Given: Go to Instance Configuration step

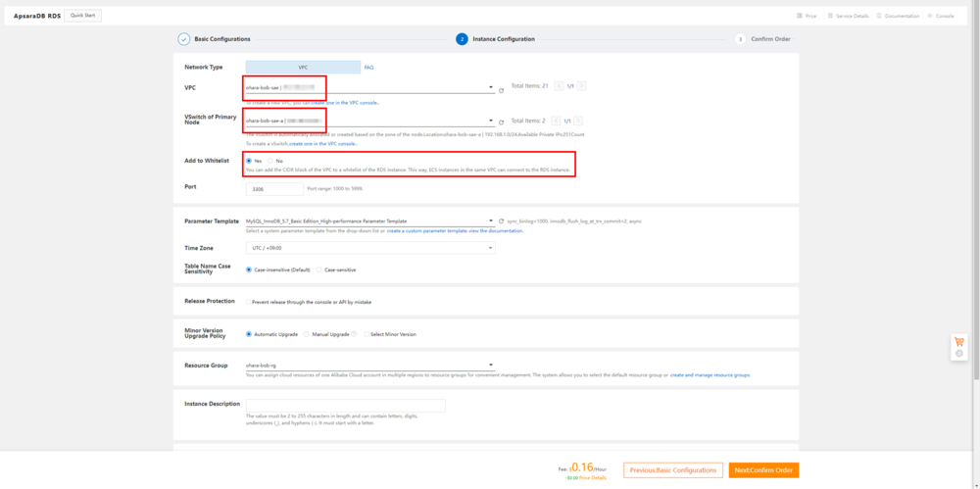Looking at the screenshot, I should [x=504, y=39].
